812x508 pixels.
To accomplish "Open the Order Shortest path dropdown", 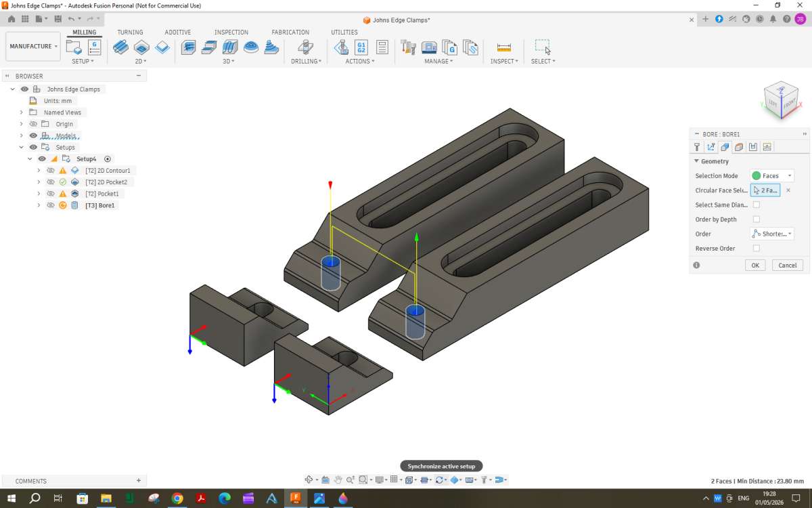I will pos(772,234).
